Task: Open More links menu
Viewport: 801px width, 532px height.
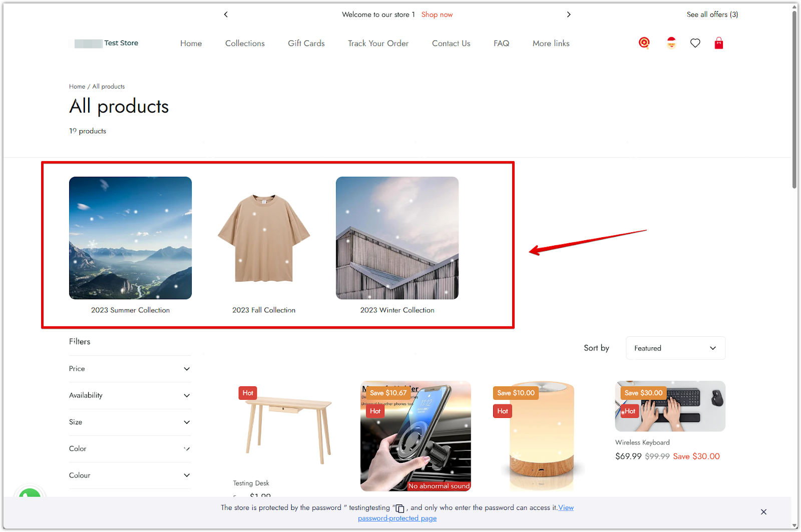Action: point(551,44)
